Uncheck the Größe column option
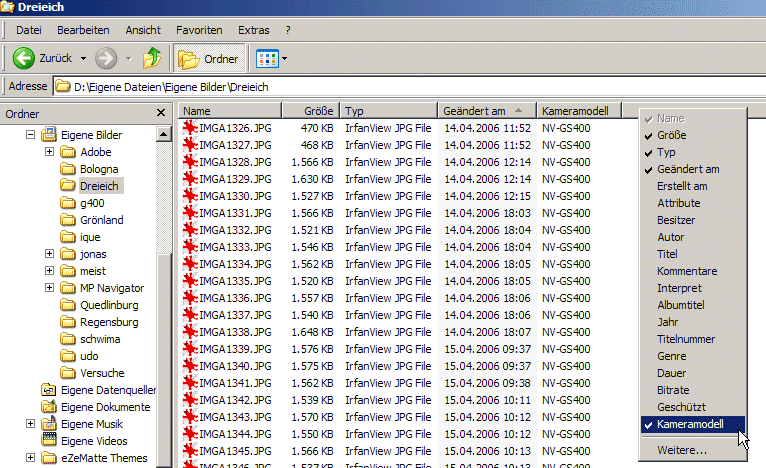 (672, 135)
